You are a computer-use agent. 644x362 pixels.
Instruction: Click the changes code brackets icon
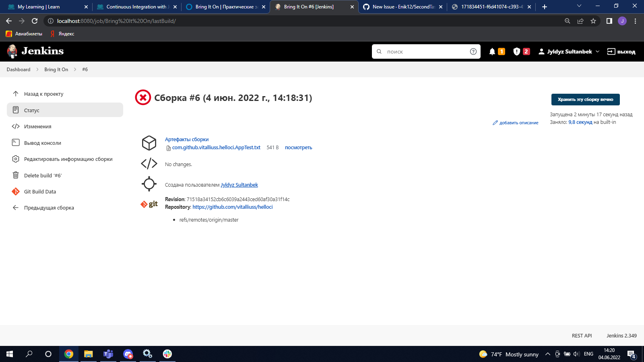click(x=149, y=163)
